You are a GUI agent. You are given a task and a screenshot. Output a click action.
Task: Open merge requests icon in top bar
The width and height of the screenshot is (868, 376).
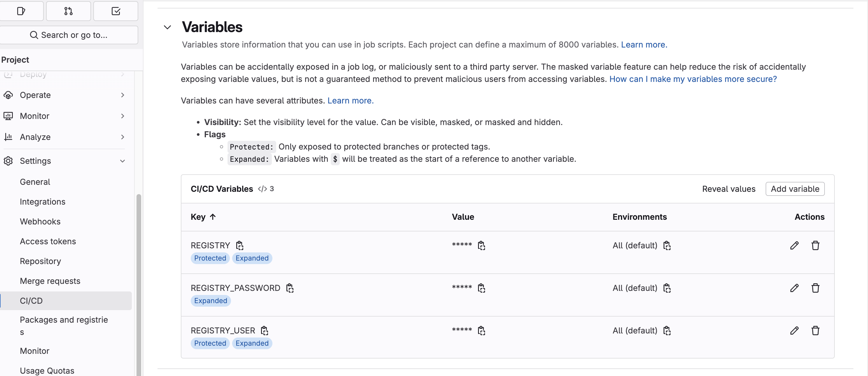tap(69, 11)
